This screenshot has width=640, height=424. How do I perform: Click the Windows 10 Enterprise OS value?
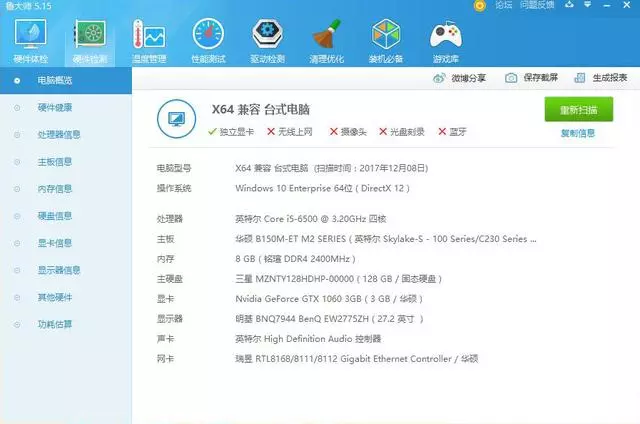[322, 188]
